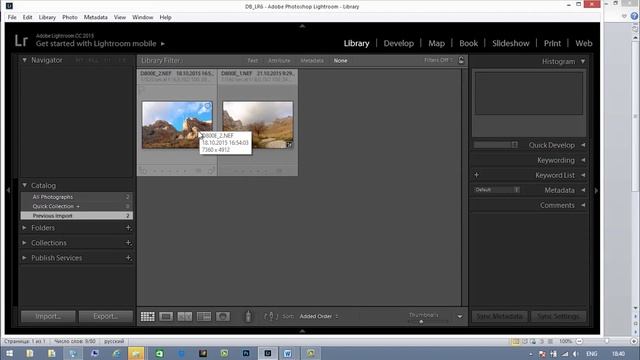Expand the Keyword List panel
Image resolution: width=640 pixels, height=360 pixels.
583,175
